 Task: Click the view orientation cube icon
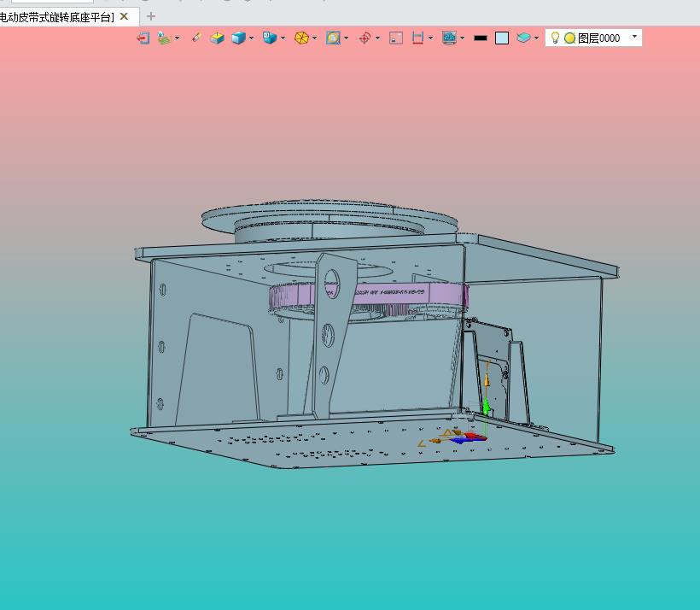coord(270,38)
